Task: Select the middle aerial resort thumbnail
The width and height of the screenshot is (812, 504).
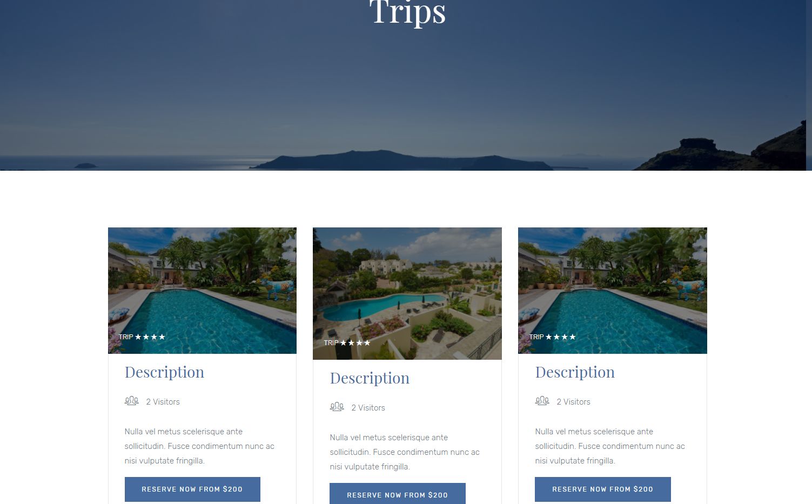Action: (x=407, y=293)
